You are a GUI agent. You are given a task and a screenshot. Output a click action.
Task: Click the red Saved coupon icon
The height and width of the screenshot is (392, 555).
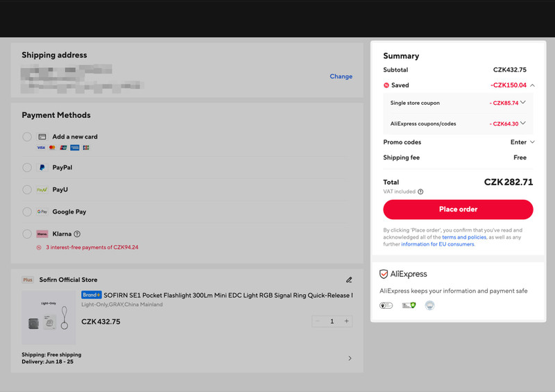(386, 85)
